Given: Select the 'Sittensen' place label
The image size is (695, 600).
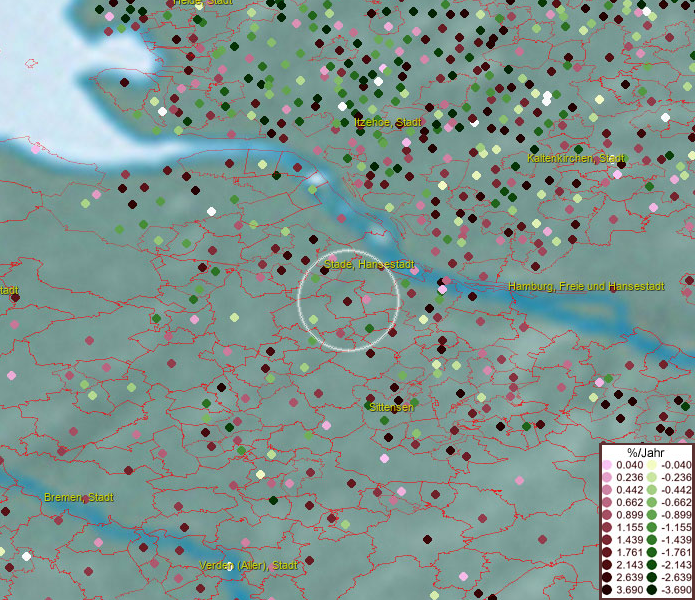Looking at the screenshot, I should coord(391,407).
